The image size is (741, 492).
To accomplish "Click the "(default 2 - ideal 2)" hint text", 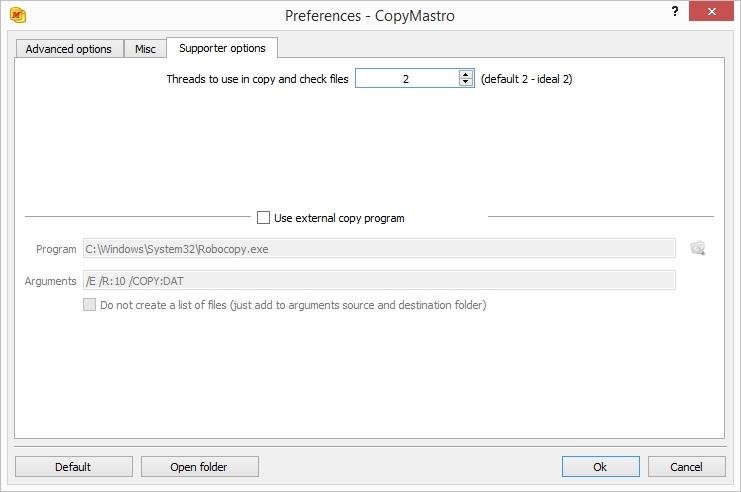I will coord(526,79).
